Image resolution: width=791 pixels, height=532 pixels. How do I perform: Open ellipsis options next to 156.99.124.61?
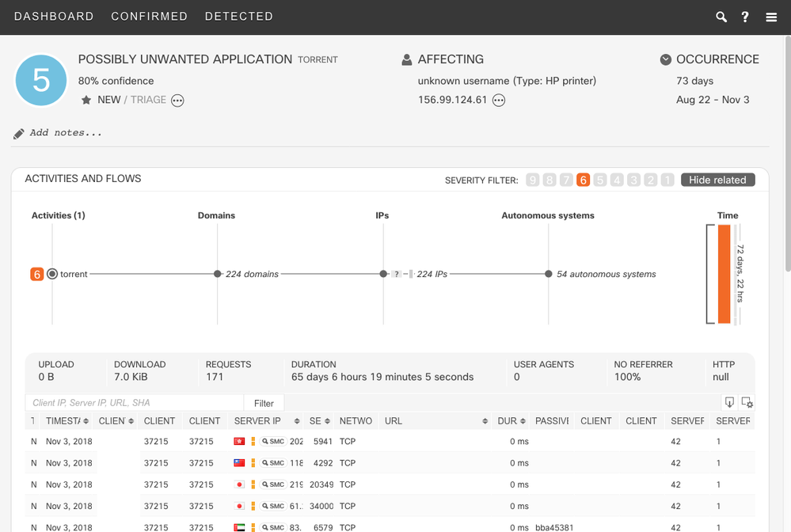[x=499, y=101]
